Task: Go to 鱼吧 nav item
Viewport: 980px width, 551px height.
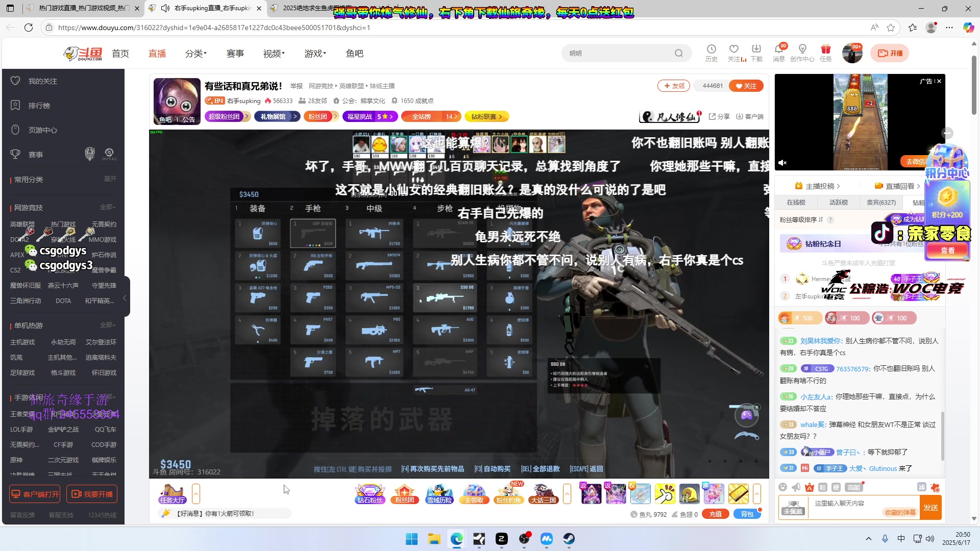Action: coord(355,54)
